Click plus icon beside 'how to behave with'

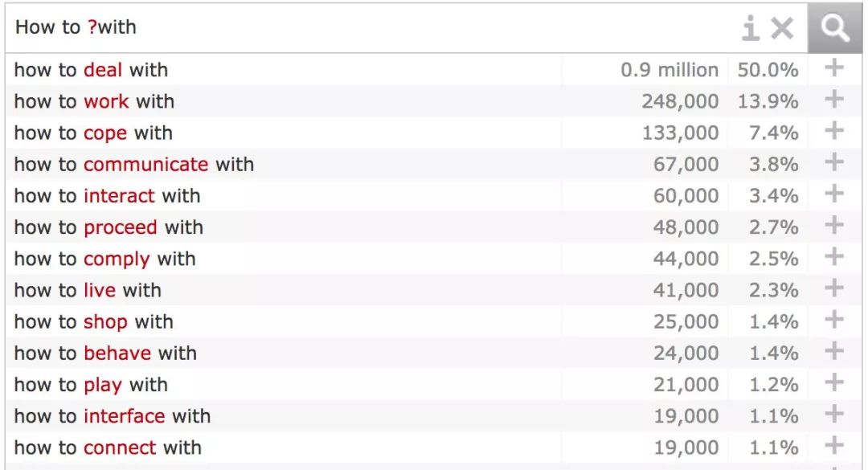(833, 351)
